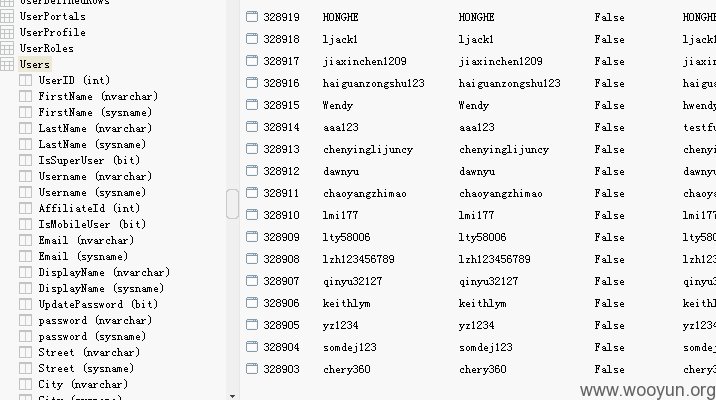Click the username cell haiguanzongshu123
Image resolution: width=716 pixels, height=400 pixels.
click(374, 83)
